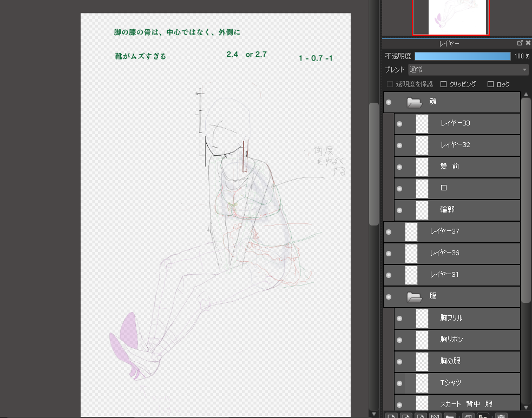Image resolution: width=532 pixels, height=418 pixels.
Task: Select the 口 layer thumbnail
Action: pos(422,189)
